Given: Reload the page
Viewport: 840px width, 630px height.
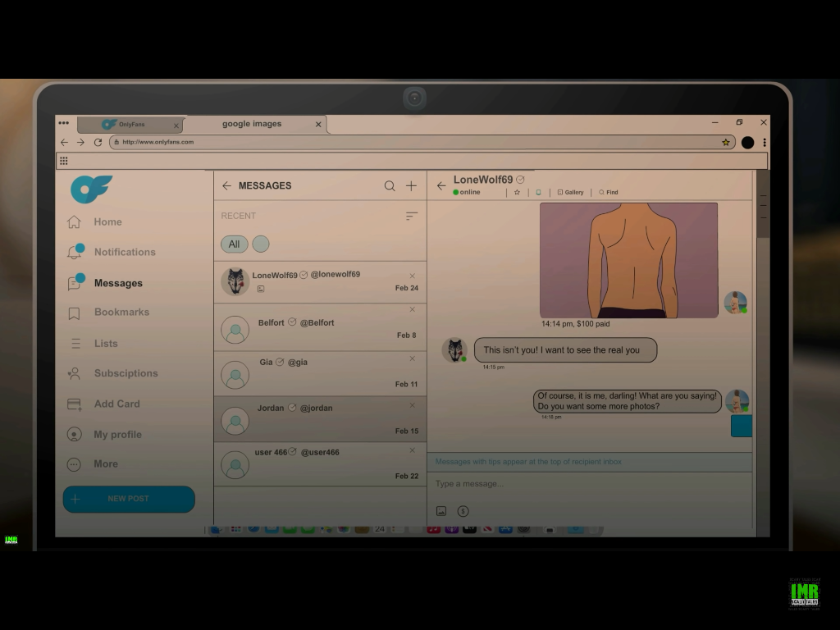Looking at the screenshot, I should point(98,143).
